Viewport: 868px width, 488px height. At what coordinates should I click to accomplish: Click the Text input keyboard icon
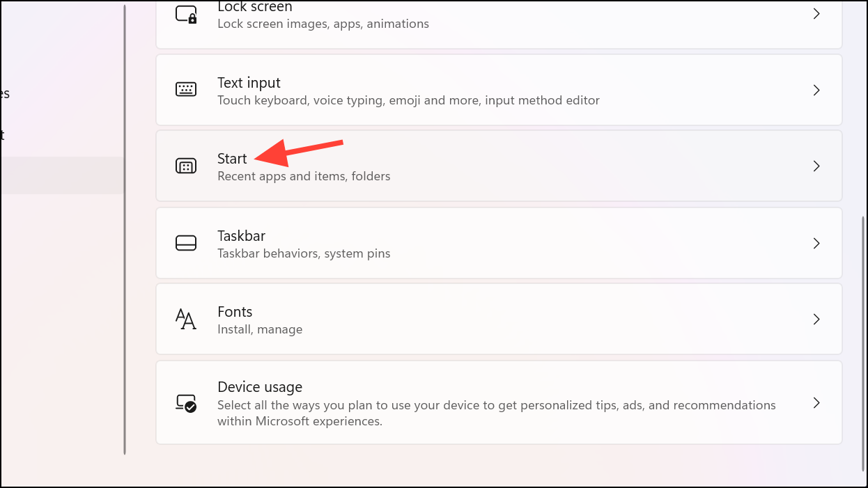tap(186, 90)
